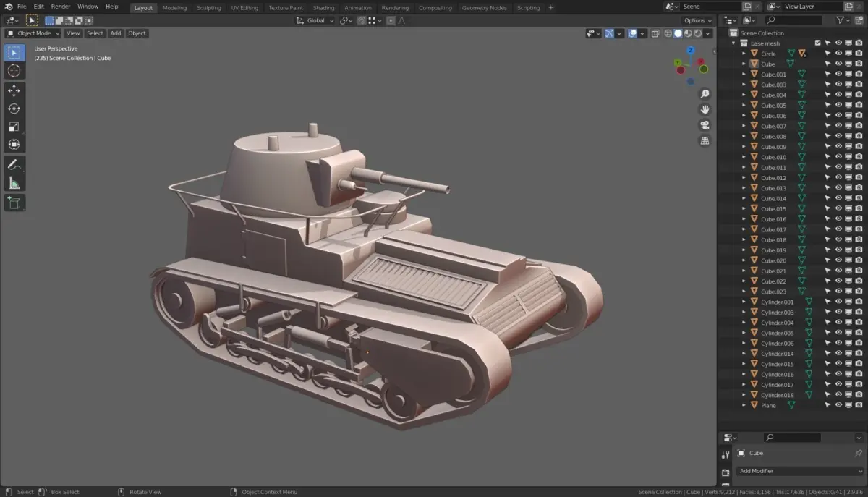Click the pan view hand icon
The image size is (868, 497).
pos(705,109)
